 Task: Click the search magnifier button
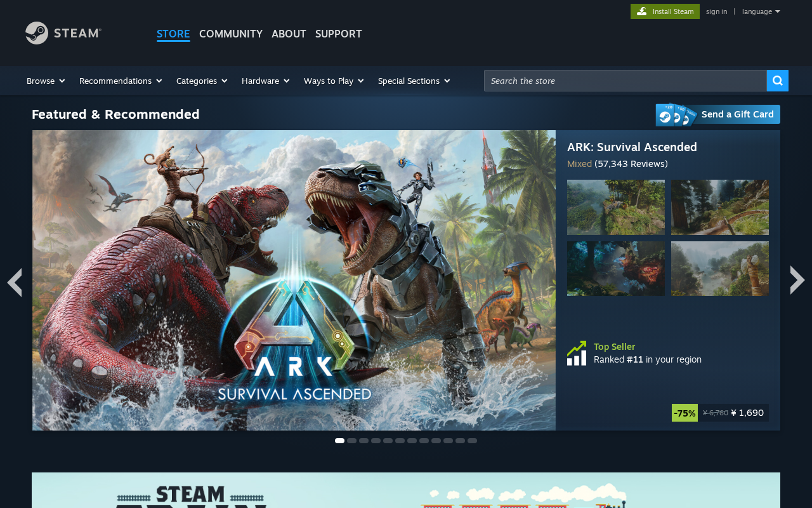click(x=778, y=81)
